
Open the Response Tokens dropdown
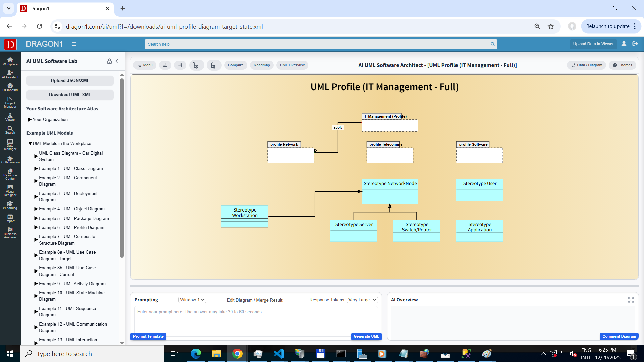coord(362,300)
